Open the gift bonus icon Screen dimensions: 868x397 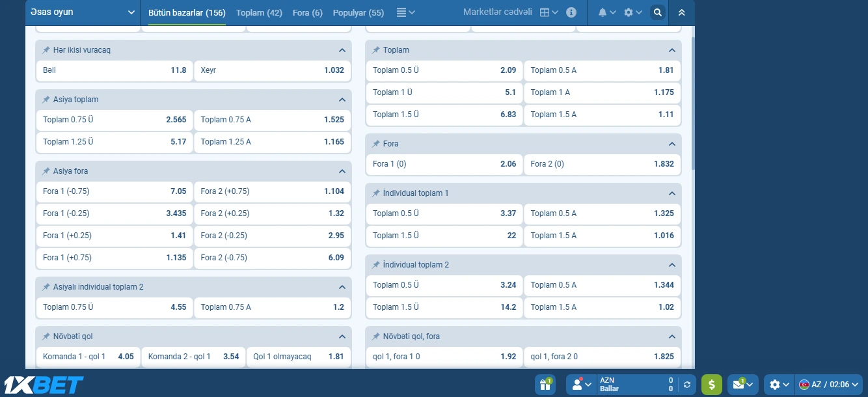pos(545,385)
